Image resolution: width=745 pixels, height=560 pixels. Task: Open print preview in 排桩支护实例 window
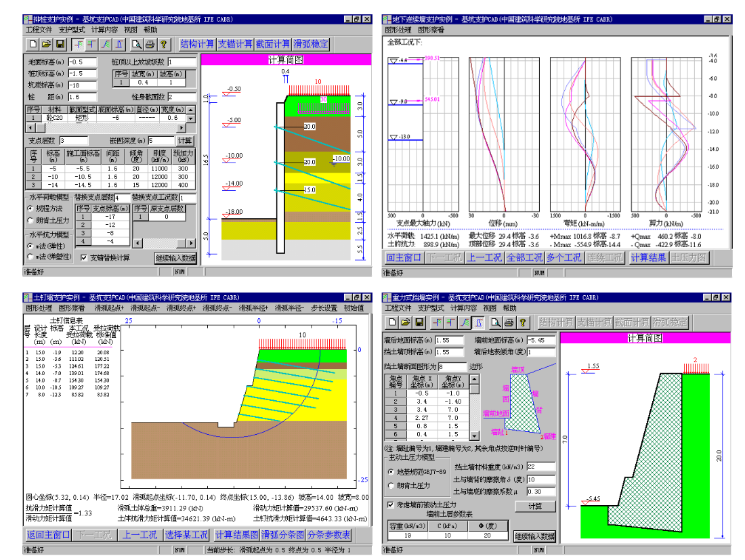pyautogui.click(x=137, y=44)
